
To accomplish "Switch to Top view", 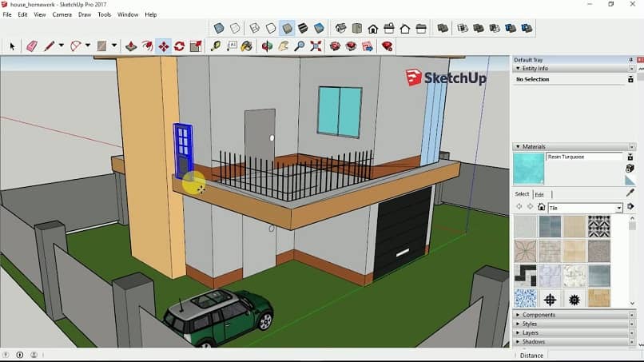I will (x=357, y=28).
